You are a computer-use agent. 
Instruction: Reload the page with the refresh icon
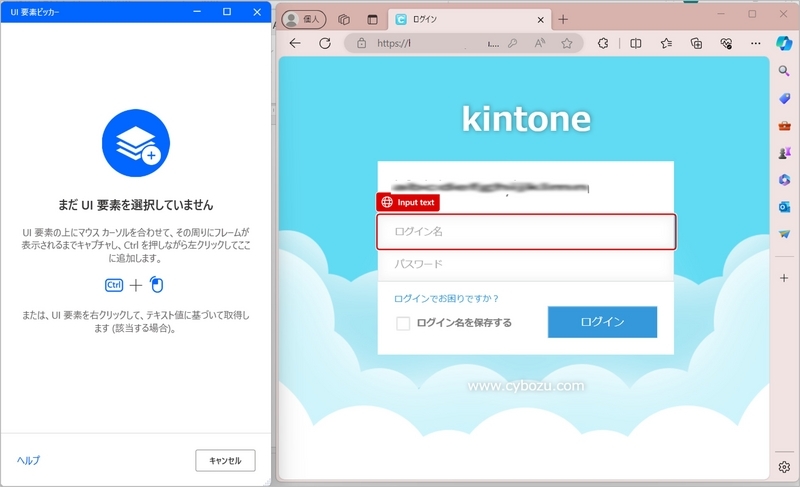pyautogui.click(x=325, y=43)
